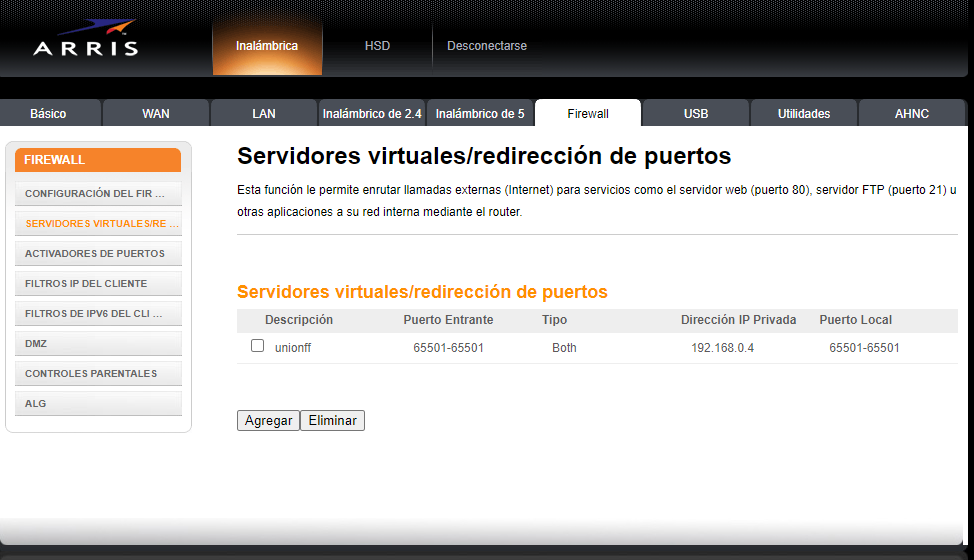The image size is (974, 560).
Task: Open the ALG sidebar item
Action: point(98,404)
